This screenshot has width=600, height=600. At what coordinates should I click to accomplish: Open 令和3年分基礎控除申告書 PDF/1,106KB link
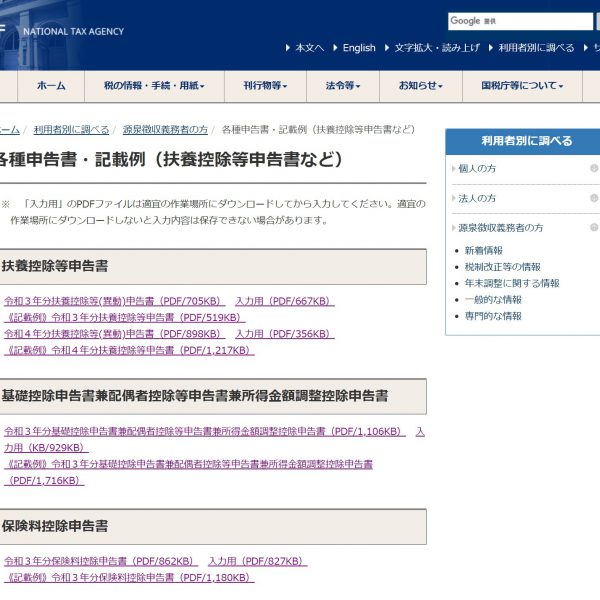point(205,432)
